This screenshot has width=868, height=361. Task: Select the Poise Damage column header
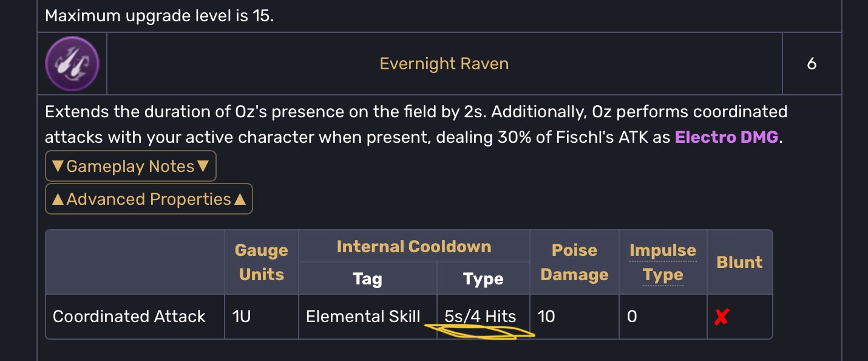click(574, 262)
